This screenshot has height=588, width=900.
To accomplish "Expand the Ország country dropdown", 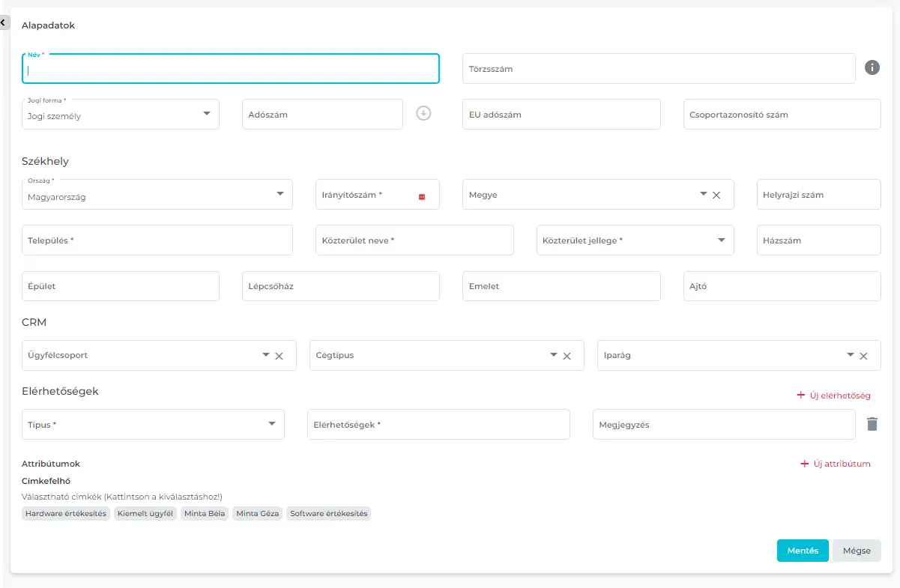I will pyautogui.click(x=280, y=194).
